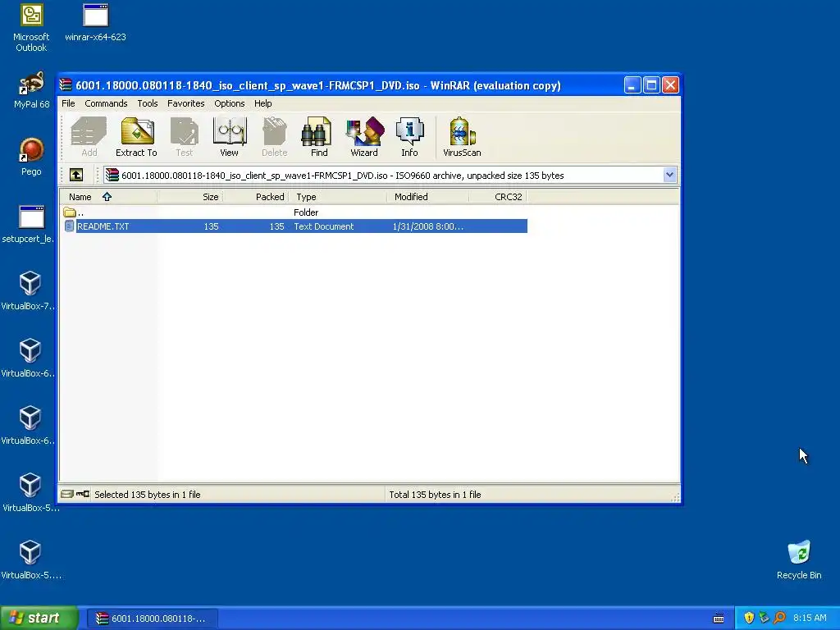Run the VirusScan tool

[462, 137]
